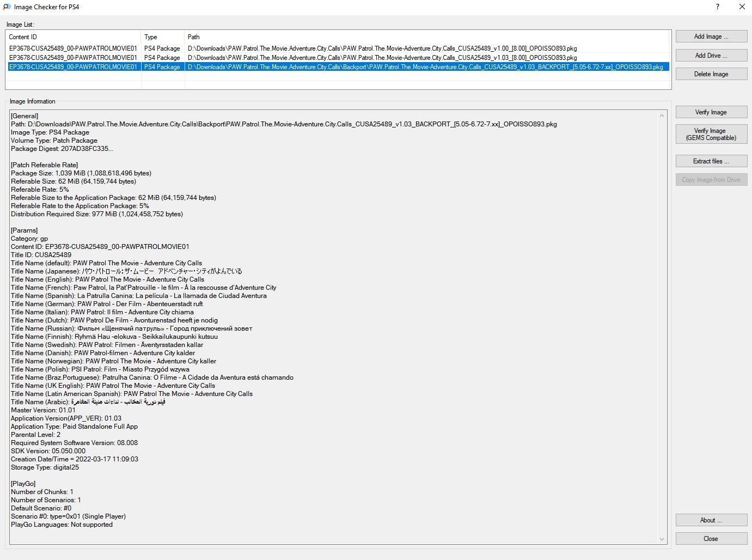Image resolution: width=752 pixels, height=560 pixels.
Task: Click the Creation Date/Time line
Action: click(x=75, y=459)
